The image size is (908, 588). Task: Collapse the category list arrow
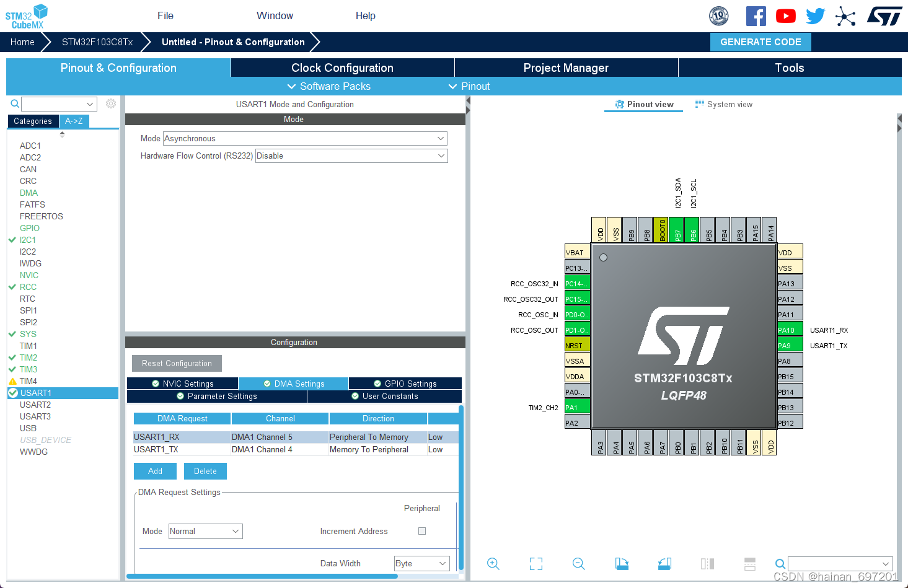pos(62,134)
